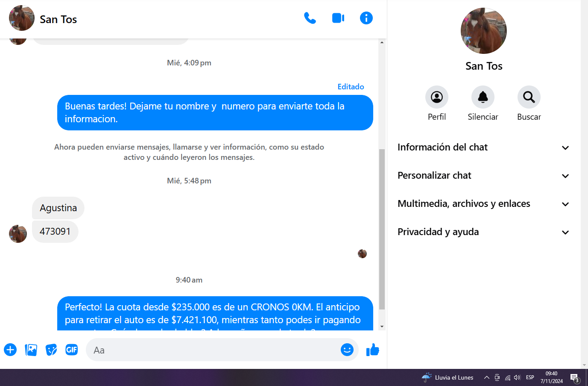Expand Privacidad y ayuda section
This screenshot has width=588, height=386.
483,232
